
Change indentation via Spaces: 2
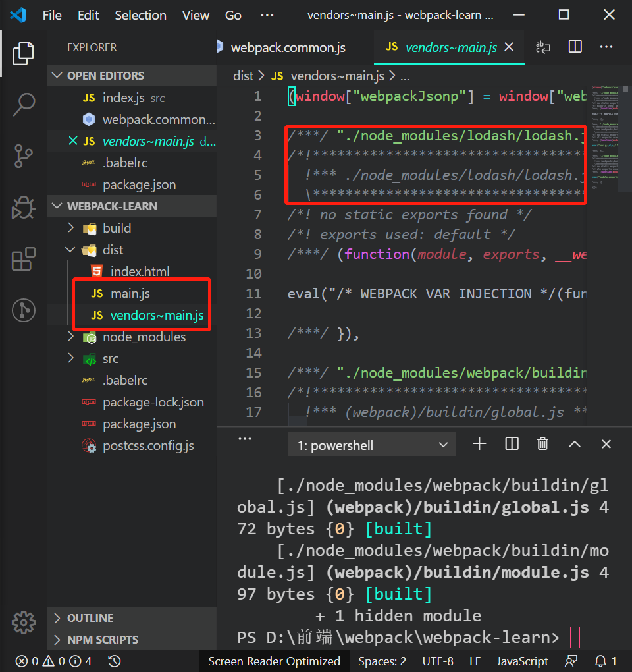click(382, 661)
